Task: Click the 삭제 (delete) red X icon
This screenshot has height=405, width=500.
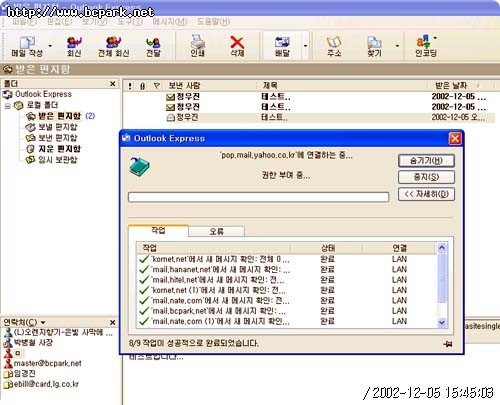Action: (237, 46)
